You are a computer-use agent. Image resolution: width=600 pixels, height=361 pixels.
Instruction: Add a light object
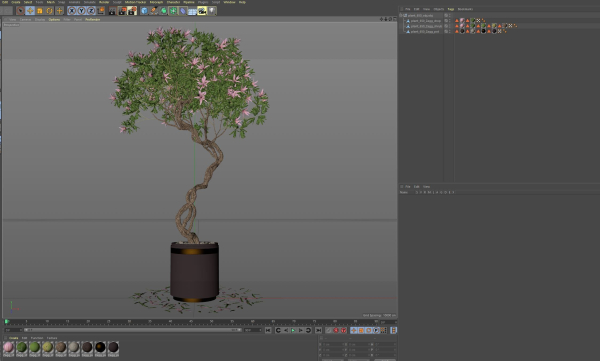tap(212, 11)
